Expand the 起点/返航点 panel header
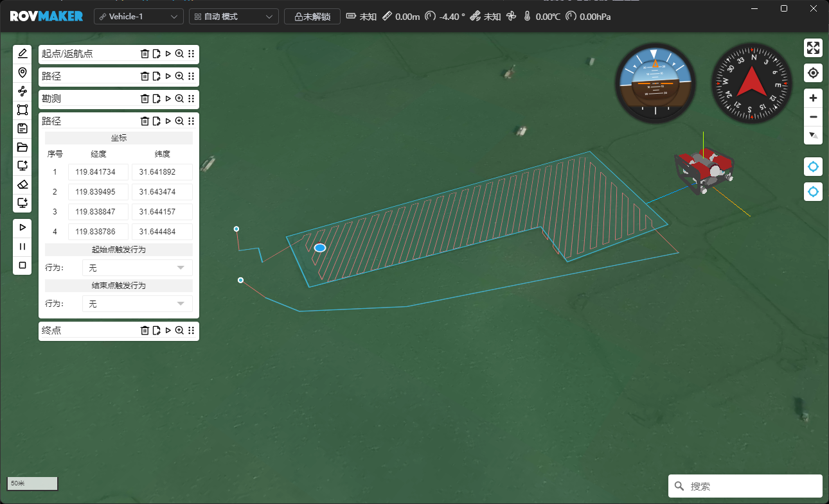The height and width of the screenshot is (504, 829). [x=87, y=54]
